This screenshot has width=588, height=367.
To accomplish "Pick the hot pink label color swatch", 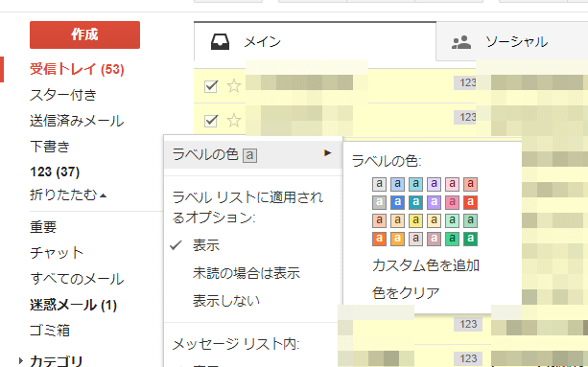I will [452, 202].
